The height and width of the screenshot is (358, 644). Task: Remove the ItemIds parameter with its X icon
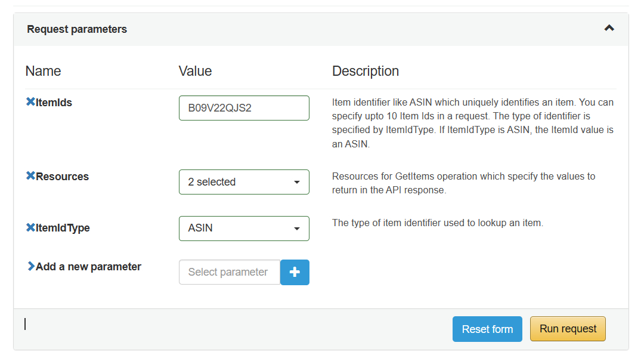pyautogui.click(x=30, y=103)
